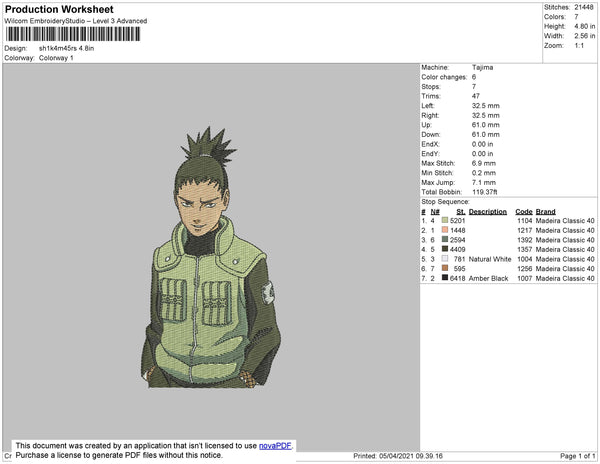Click the 'Brand' column header
Screen dimensions: 600x464
coord(545,212)
